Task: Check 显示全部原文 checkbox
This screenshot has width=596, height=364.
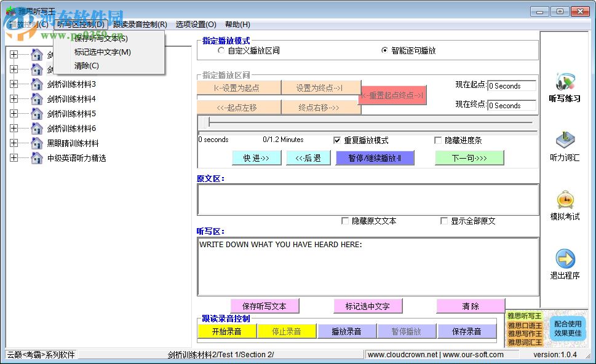Action: 443,221
